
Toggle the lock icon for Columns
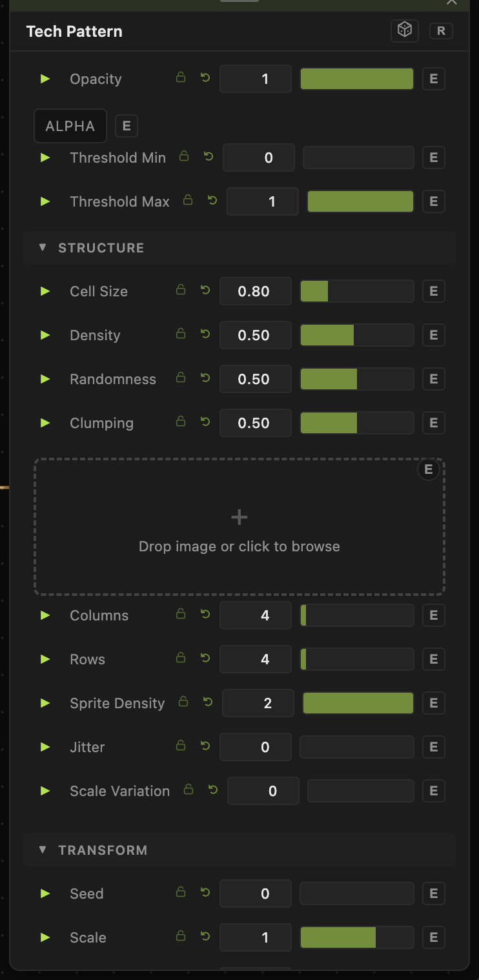[x=181, y=614]
